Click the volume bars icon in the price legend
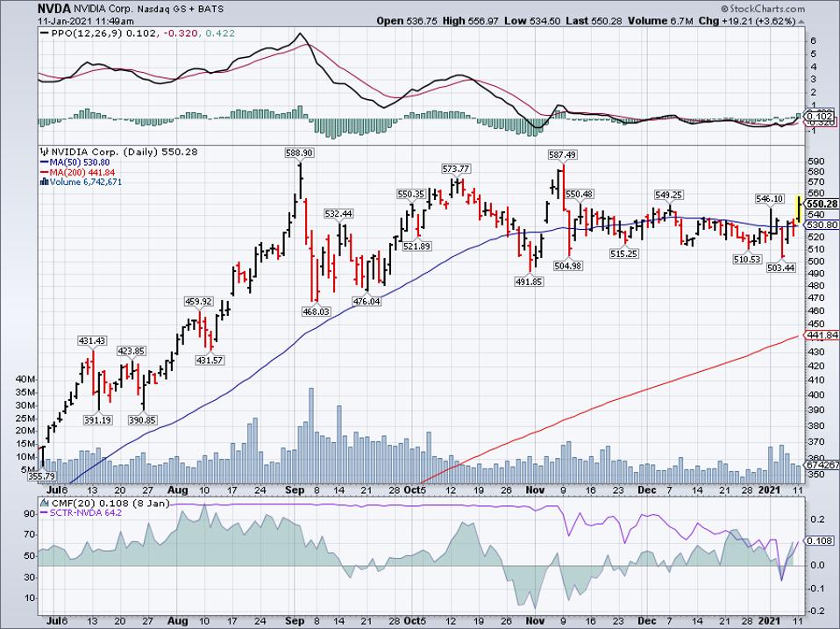 (44, 182)
